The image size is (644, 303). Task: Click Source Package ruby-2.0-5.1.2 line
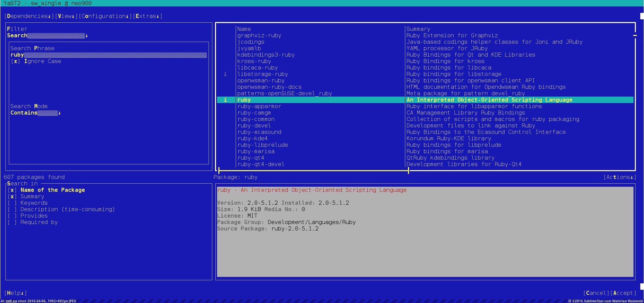click(268, 229)
